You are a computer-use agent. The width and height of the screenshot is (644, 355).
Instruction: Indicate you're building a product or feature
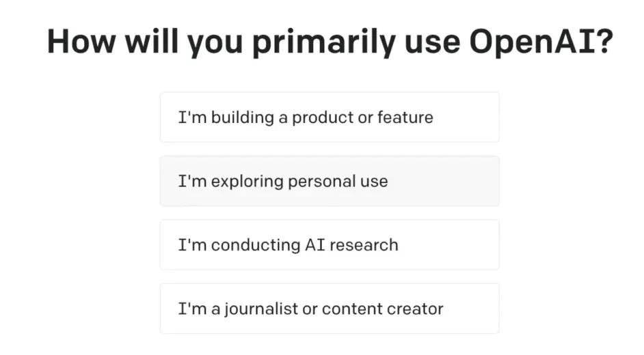click(x=329, y=117)
